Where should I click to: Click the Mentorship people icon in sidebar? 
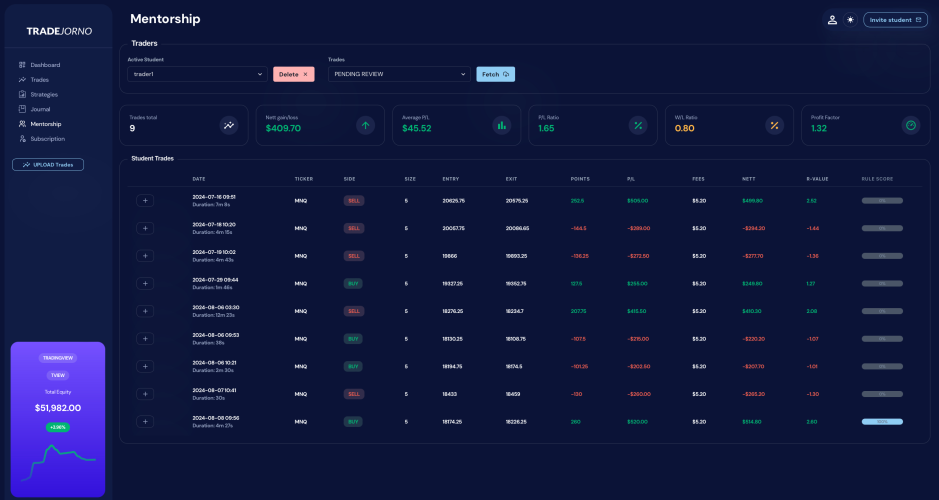[22, 124]
